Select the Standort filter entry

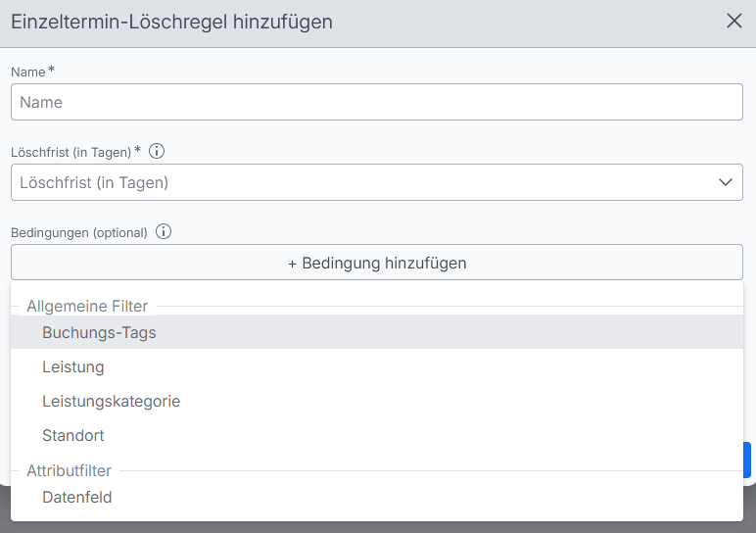(73, 435)
